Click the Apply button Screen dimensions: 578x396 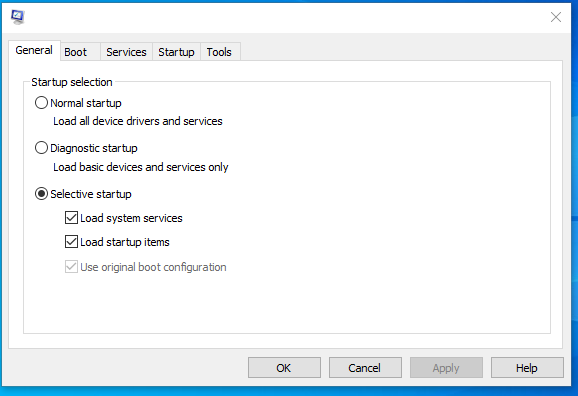click(x=446, y=368)
